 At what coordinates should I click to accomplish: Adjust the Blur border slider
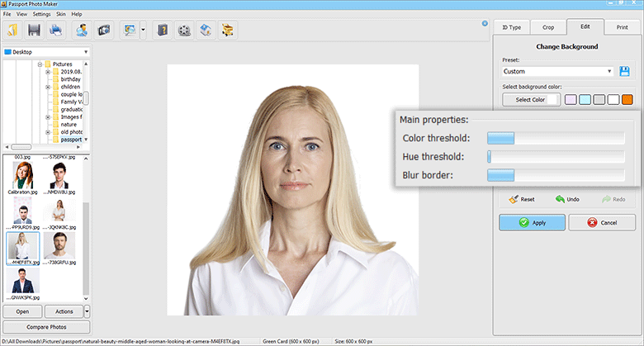556,175
